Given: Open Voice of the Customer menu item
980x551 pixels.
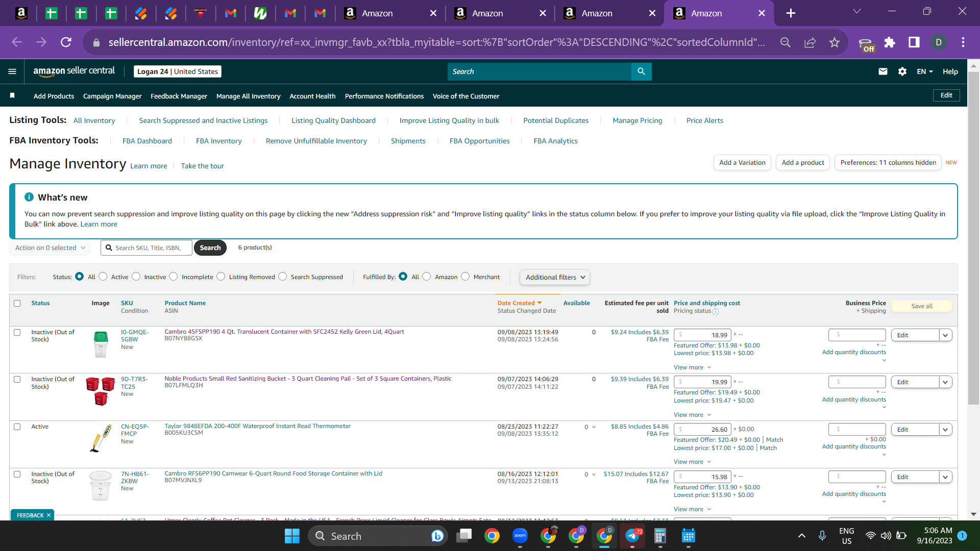Looking at the screenshot, I should 466,96.
